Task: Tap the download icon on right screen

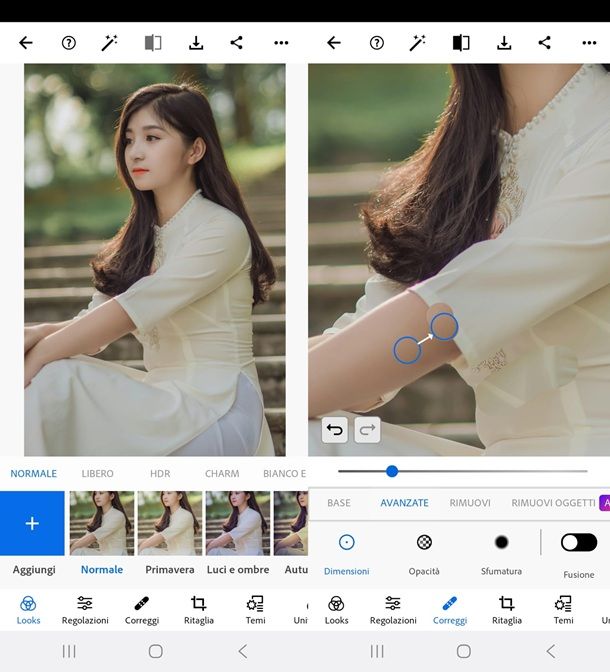Action: pos(504,43)
